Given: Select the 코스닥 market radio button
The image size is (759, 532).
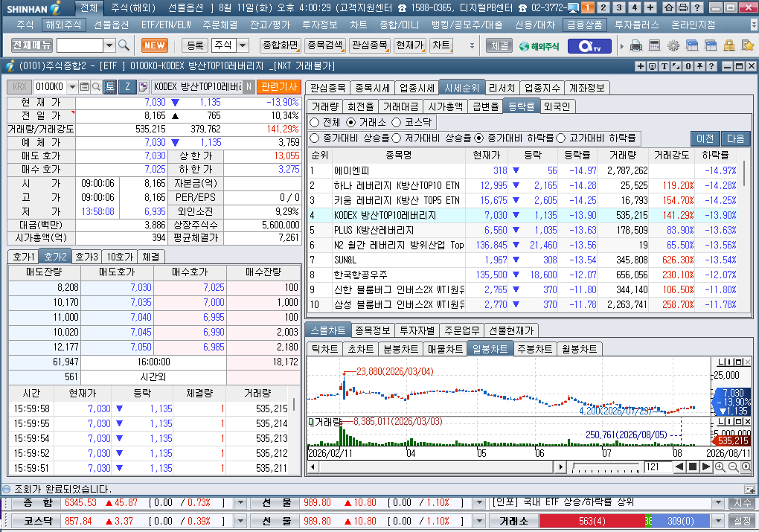Looking at the screenshot, I should click(x=397, y=123).
